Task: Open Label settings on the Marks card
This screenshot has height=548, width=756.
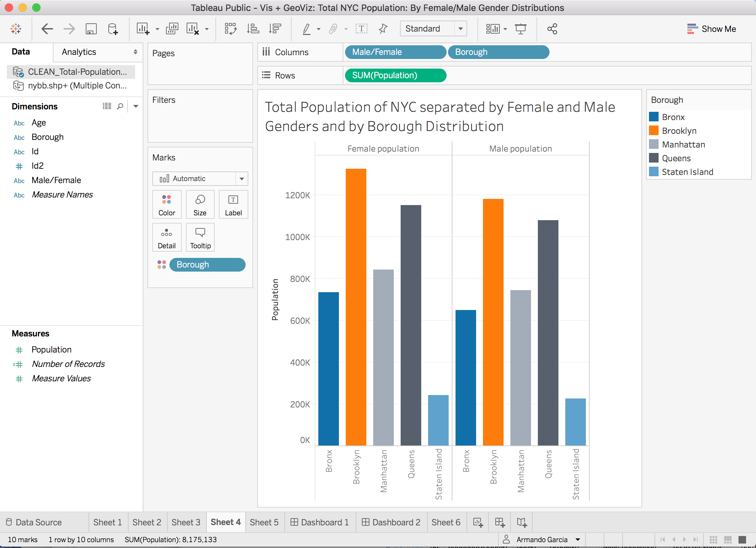Action: [233, 204]
